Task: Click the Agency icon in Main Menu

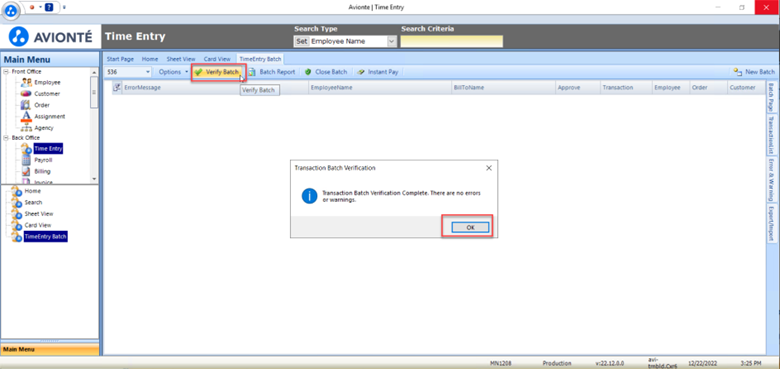Action: 27,128
